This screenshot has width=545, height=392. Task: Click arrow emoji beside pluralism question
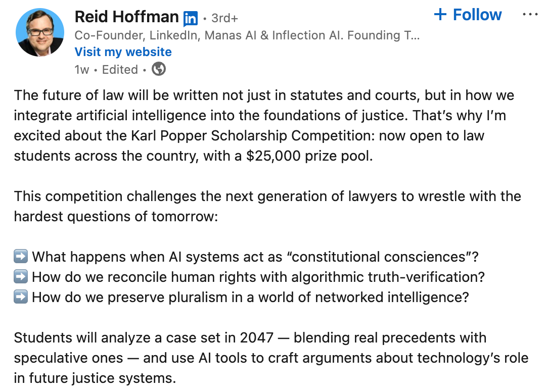pyautogui.click(x=21, y=297)
